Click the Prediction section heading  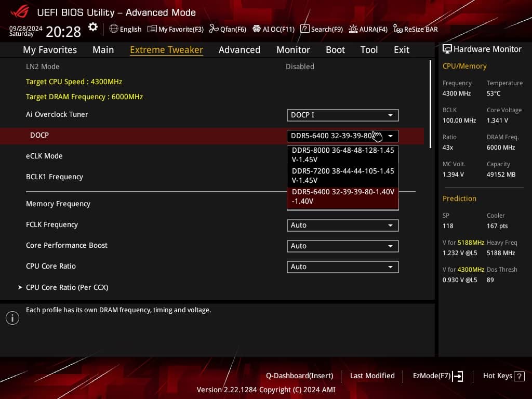459,198
